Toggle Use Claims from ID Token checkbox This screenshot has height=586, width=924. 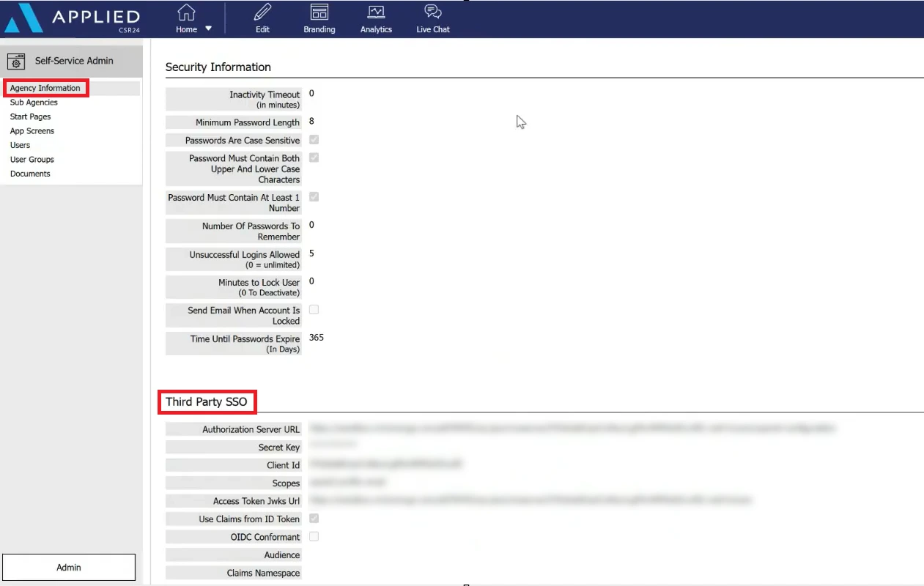[x=314, y=519]
